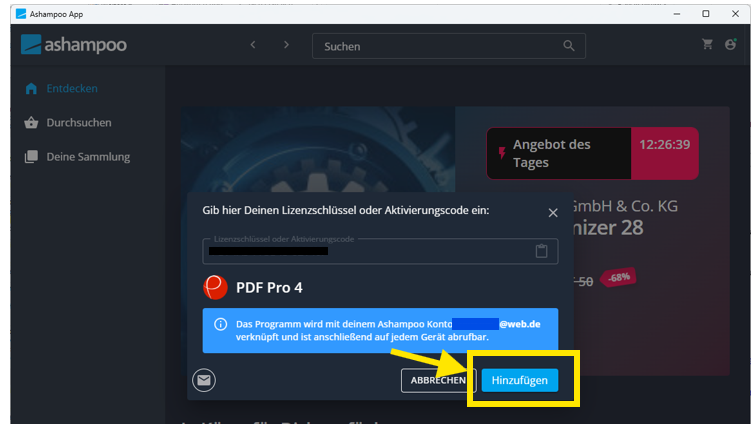The height and width of the screenshot is (424, 755).
Task: Click the info icon in blue notice
Action: [221, 324]
